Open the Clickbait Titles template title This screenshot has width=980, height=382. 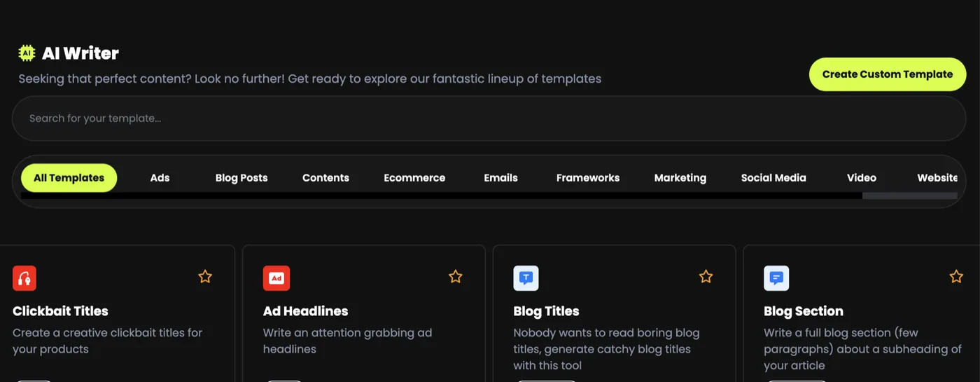[60, 311]
